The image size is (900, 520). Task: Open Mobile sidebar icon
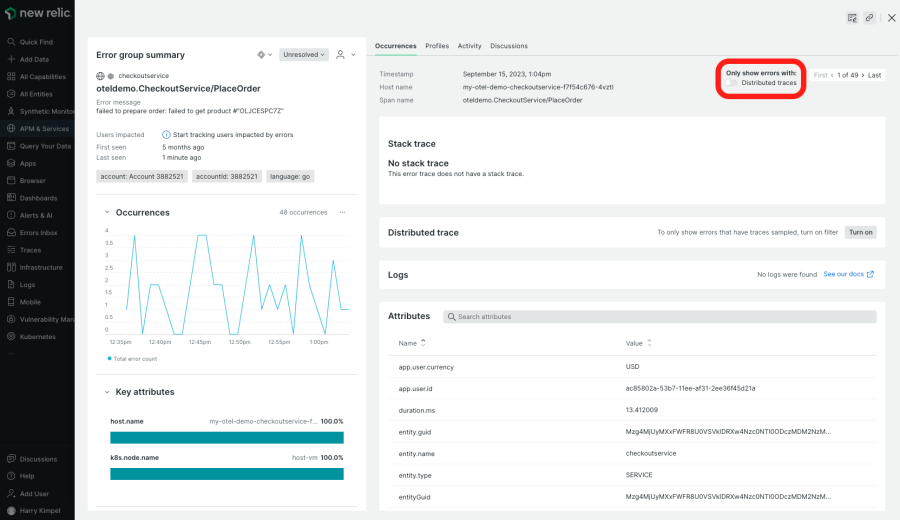tap(11, 302)
